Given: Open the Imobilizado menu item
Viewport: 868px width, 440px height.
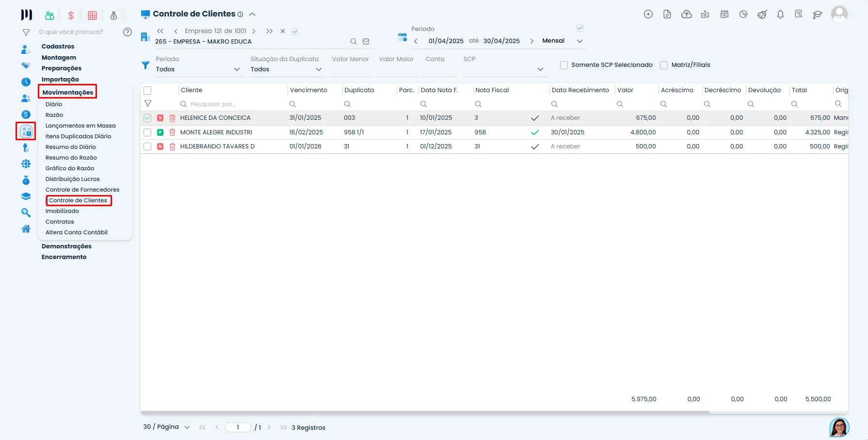Looking at the screenshot, I should pos(62,211).
